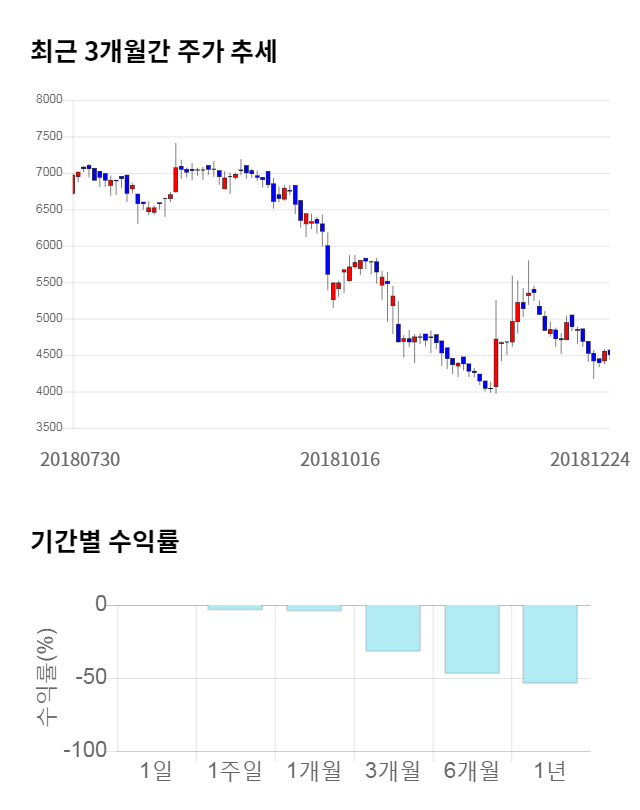The height and width of the screenshot is (810, 640).
Task: Click the '최근 3개월간 주가 추세' chart title
Action: click(x=154, y=51)
